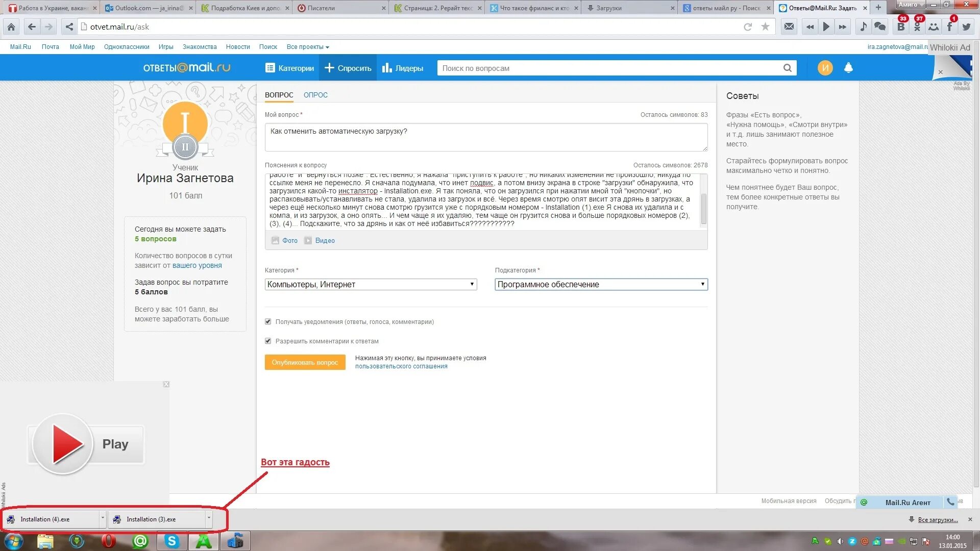
Task: Open music note toolbar icon
Action: [864, 27]
